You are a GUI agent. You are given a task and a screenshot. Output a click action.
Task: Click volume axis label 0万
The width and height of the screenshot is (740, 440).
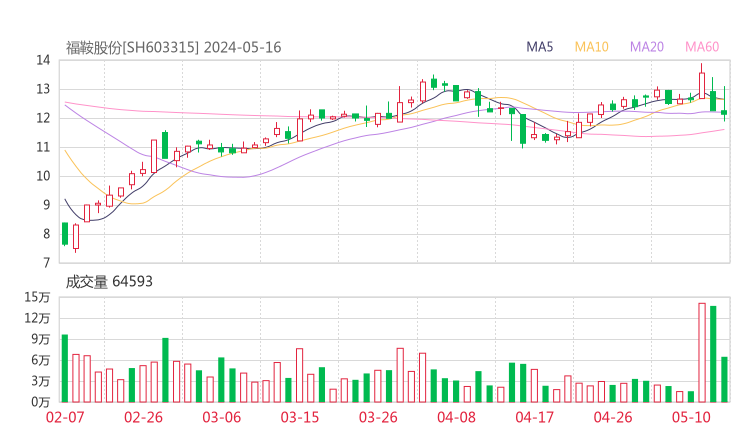pos(41,402)
